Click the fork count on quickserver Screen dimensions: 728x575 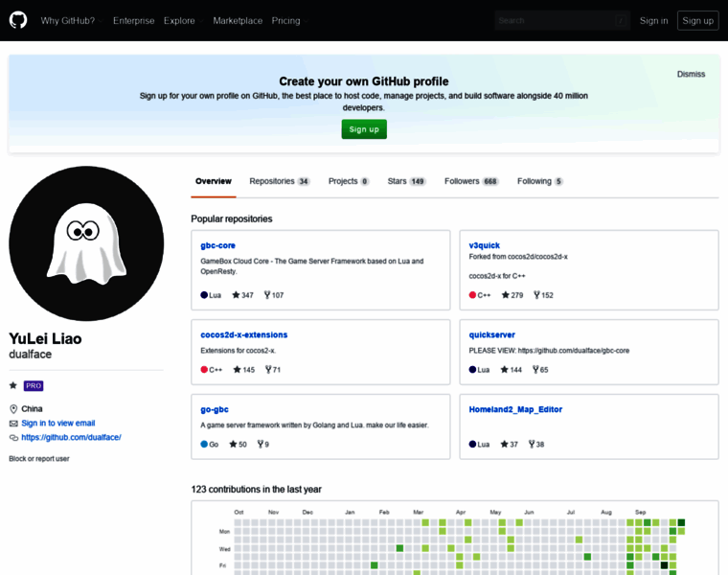point(541,369)
